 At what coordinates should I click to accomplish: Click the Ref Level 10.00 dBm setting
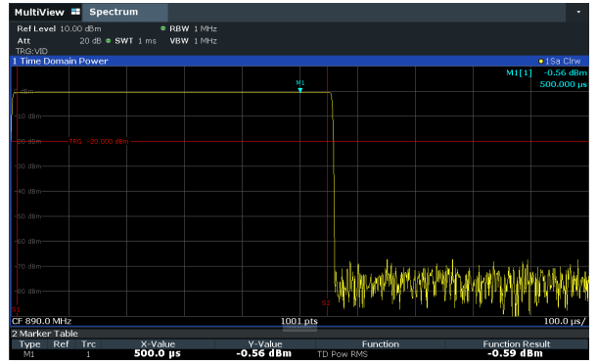59,28
